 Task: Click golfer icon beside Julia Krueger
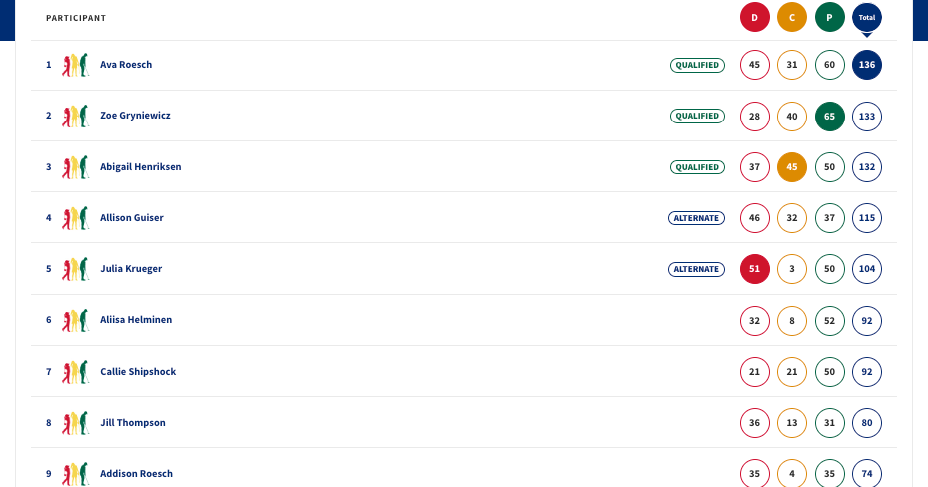pyautogui.click(x=76, y=269)
